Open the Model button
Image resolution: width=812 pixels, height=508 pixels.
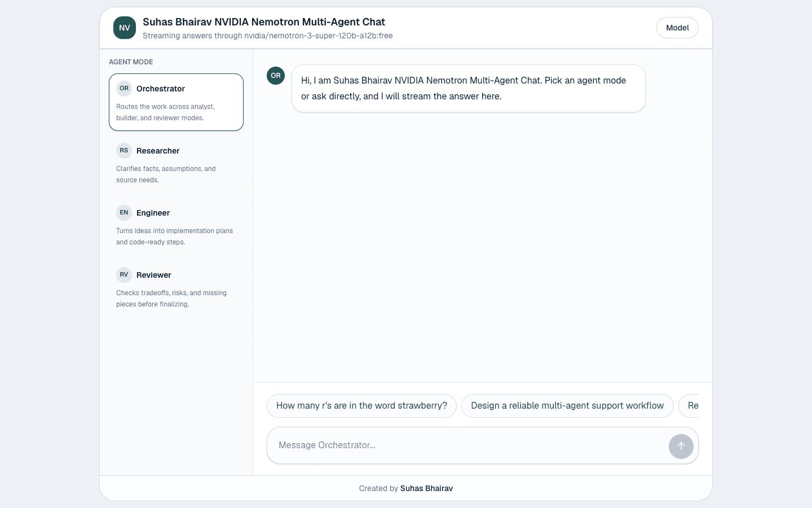click(677, 28)
